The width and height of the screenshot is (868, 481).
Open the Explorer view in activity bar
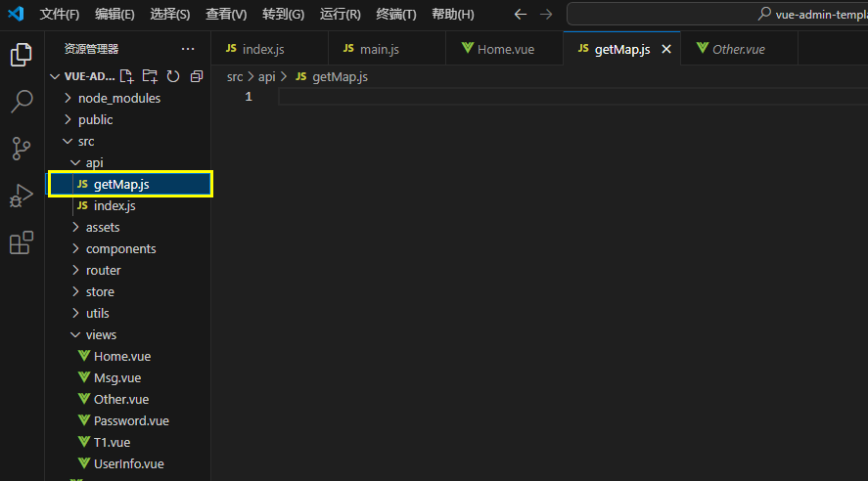pyautogui.click(x=21, y=55)
